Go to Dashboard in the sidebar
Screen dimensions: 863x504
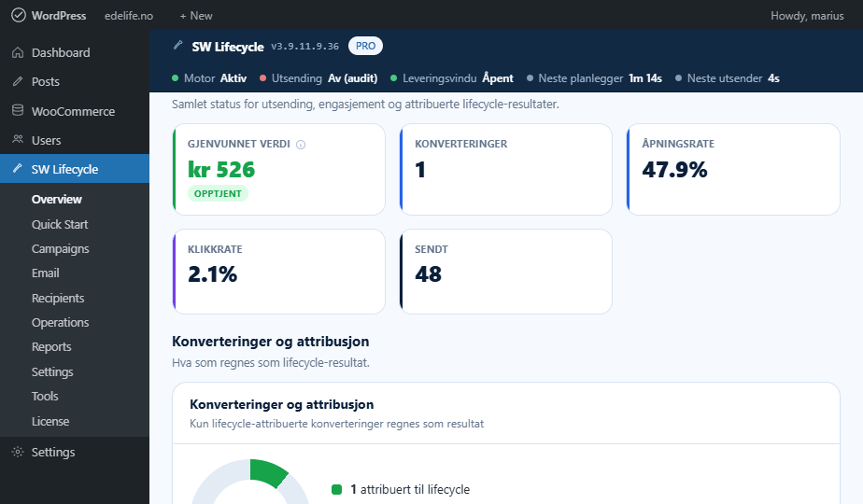[75, 52]
